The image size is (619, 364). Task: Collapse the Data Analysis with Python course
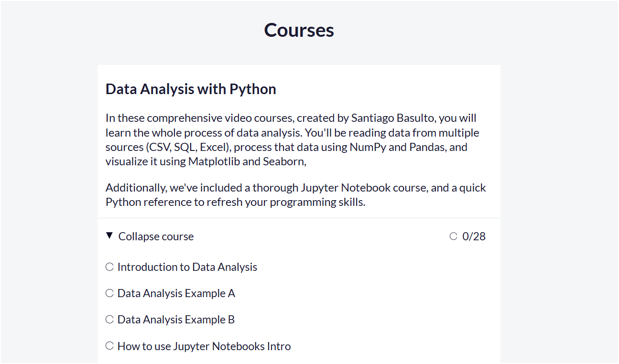[x=155, y=236]
